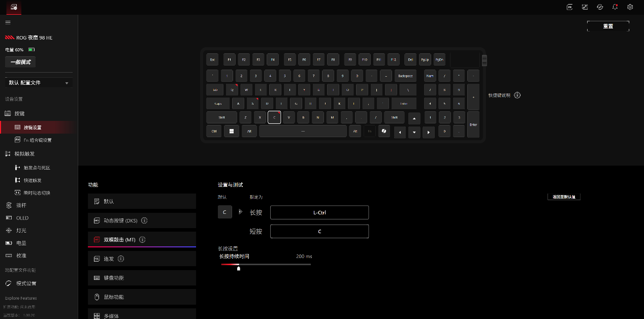Open the notifications bell icon
Image resolution: width=644 pixels, height=319 pixels.
(615, 7)
